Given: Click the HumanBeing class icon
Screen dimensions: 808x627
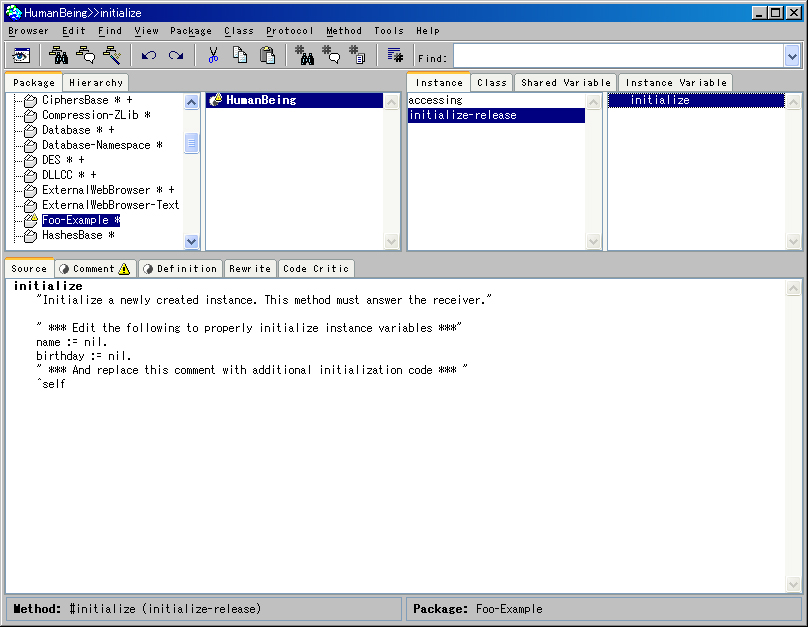Looking at the screenshot, I should tap(215, 100).
